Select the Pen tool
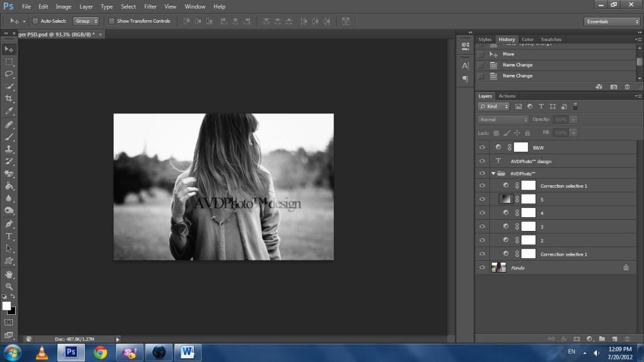Image resolution: width=644 pixels, height=362 pixels. tap(9, 224)
